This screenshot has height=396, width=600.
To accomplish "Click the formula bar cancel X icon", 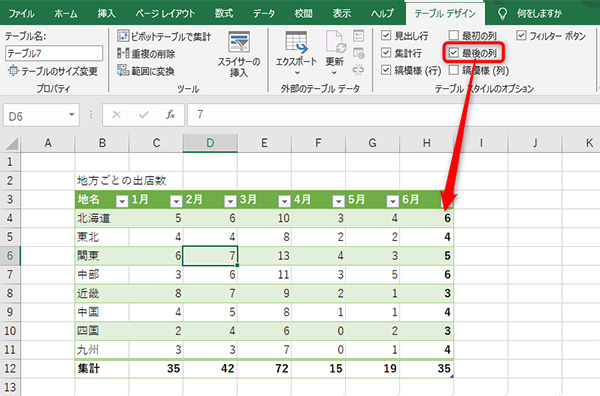I will click(x=117, y=115).
